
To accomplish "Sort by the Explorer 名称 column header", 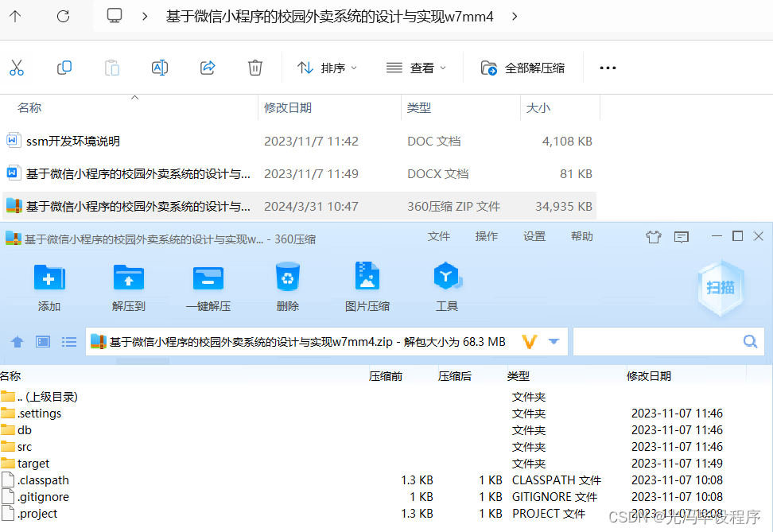I will 29,108.
